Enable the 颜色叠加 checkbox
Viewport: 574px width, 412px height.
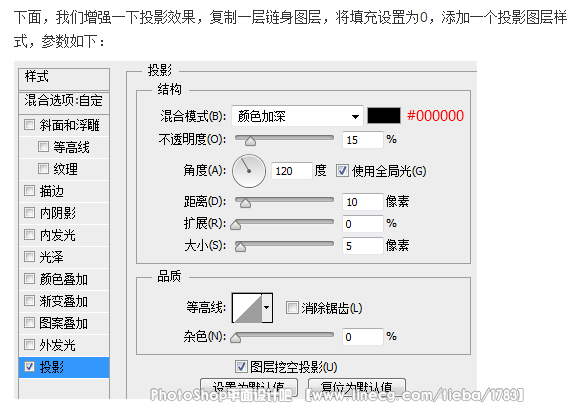click(29, 279)
